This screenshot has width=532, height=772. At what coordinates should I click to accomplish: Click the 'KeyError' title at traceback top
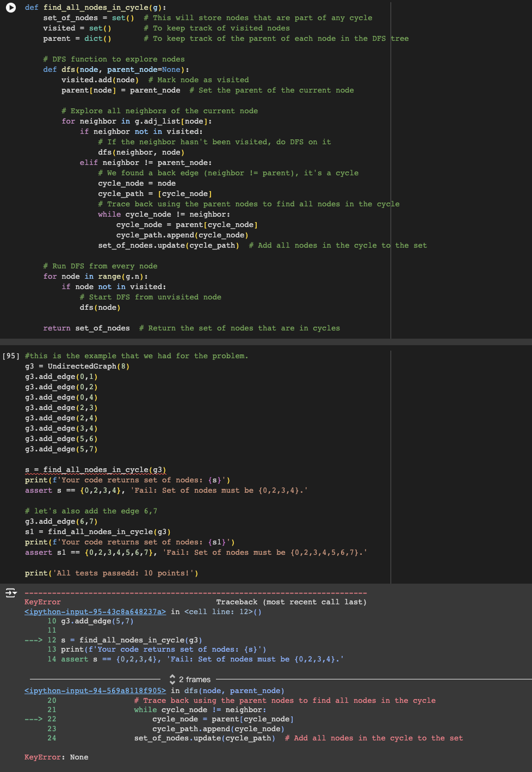(x=42, y=602)
